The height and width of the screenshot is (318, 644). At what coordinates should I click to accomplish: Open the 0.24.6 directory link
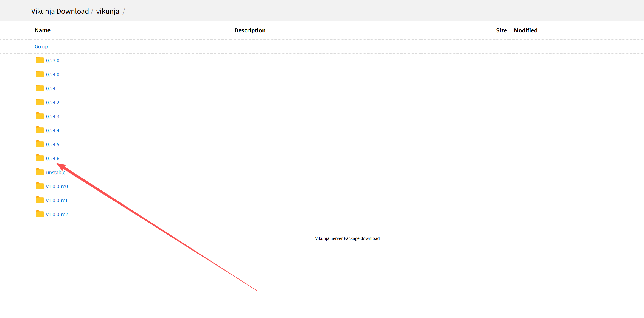(52, 159)
